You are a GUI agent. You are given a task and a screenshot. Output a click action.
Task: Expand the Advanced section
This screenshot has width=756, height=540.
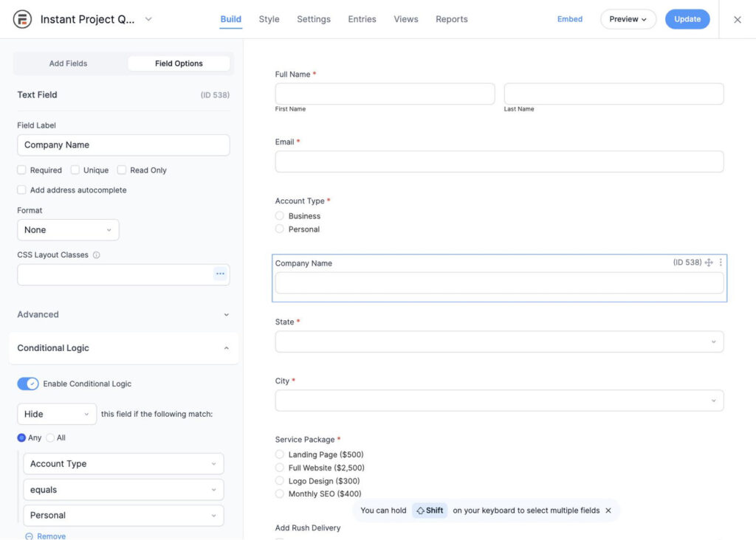click(x=123, y=314)
